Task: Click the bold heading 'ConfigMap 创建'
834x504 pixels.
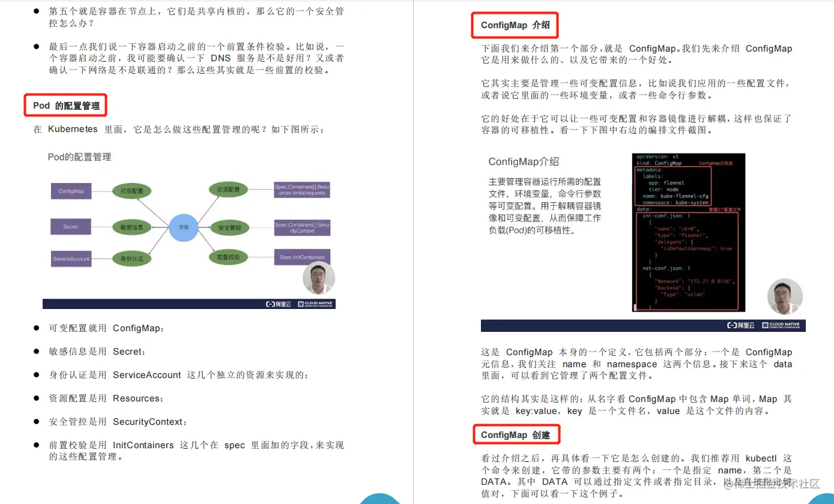Action: 515,435
